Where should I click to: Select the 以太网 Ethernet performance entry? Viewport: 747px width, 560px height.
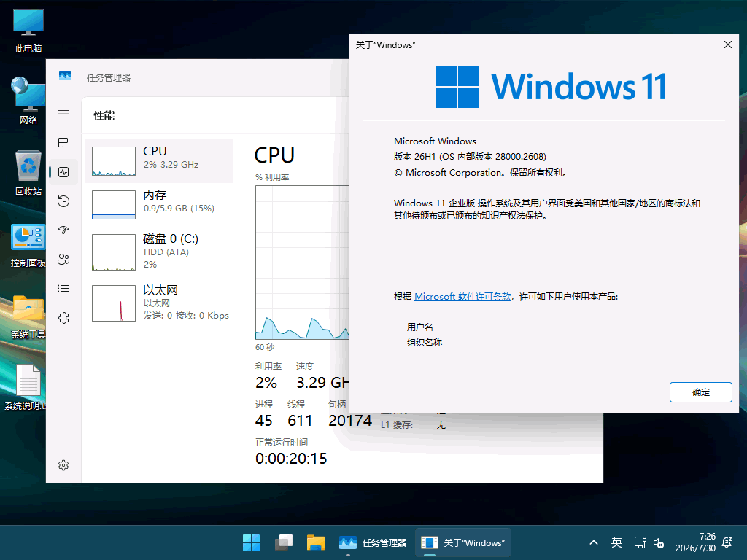[x=159, y=303]
